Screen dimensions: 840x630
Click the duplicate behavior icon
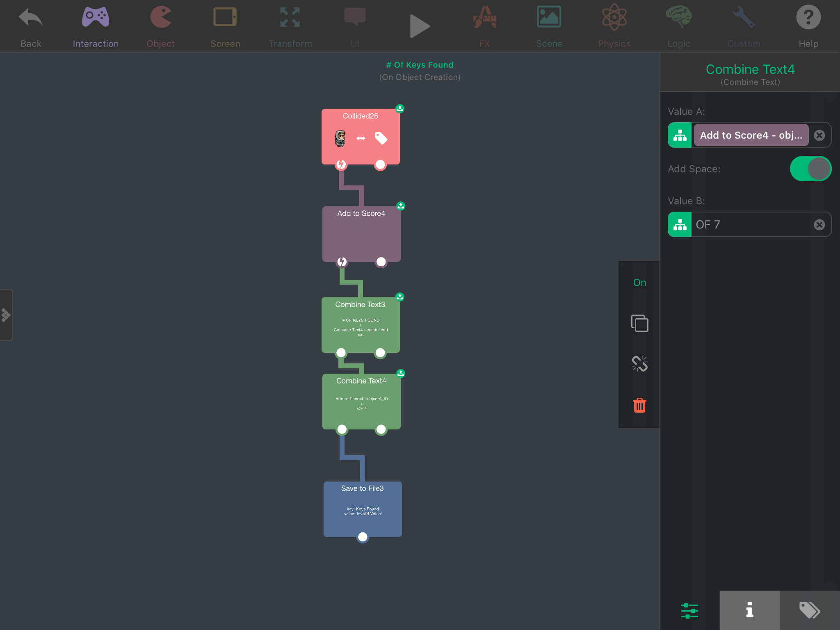[639, 323]
